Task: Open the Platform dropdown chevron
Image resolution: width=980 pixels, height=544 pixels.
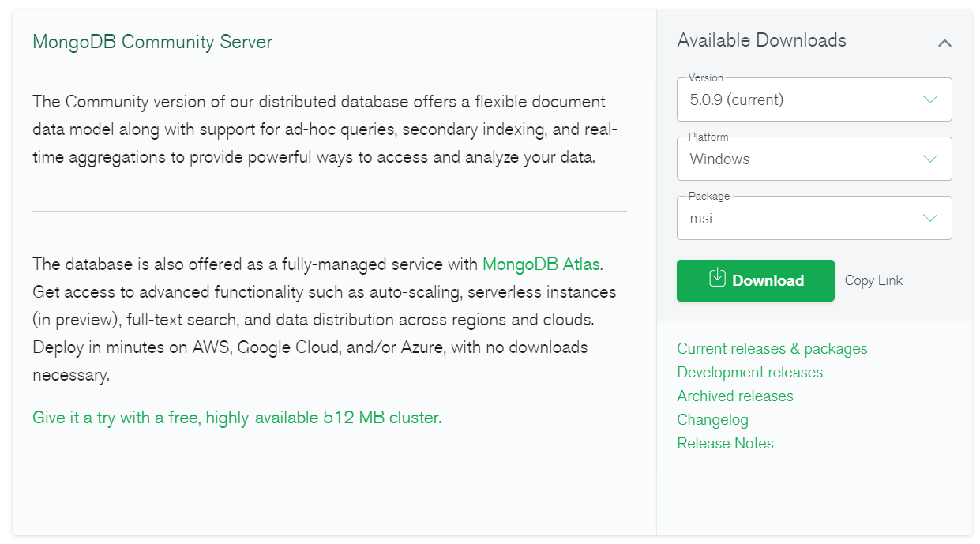Action: (930, 159)
